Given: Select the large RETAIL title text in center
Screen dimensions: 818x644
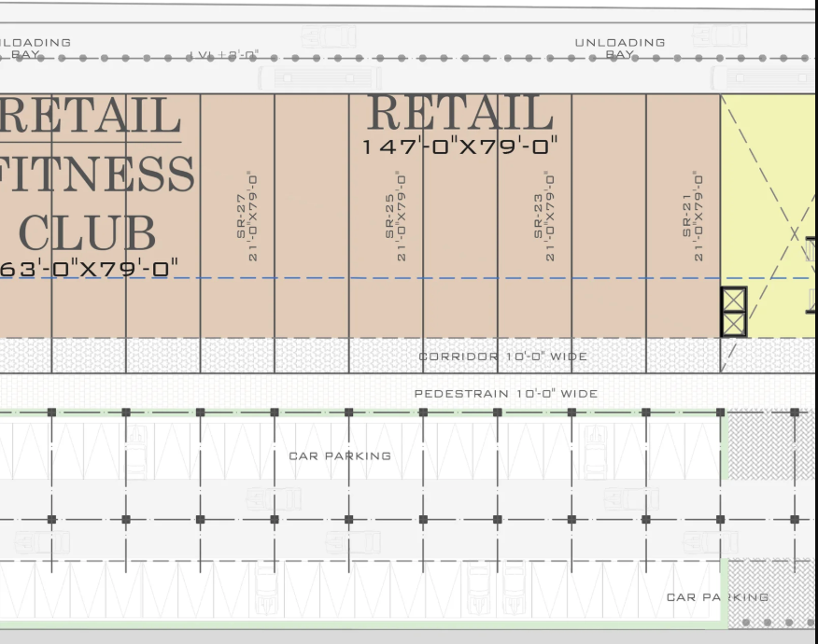Looking at the screenshot, I should pos(460,114).
